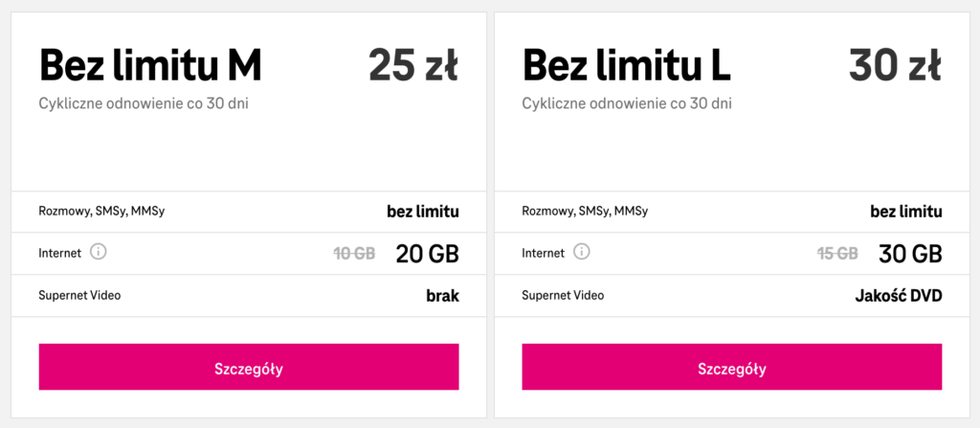980x428 pixels.
Task: Open Szczegóły for the Bez limitu L plan
Action: click(732, 368)
